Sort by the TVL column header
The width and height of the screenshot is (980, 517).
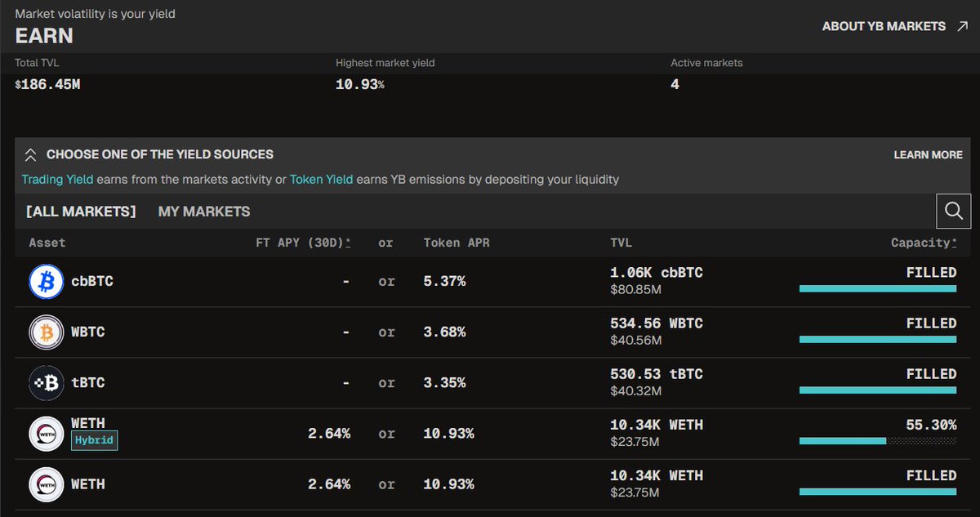coord(621,243)
